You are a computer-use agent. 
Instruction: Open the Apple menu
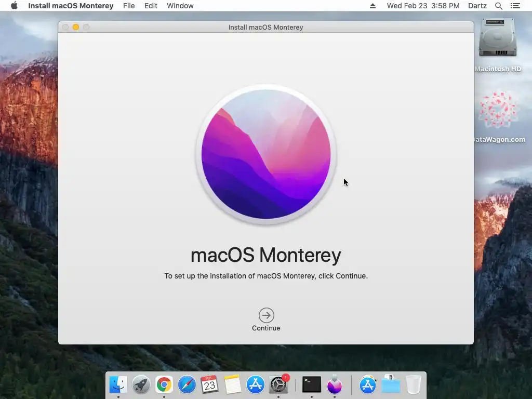14,6
